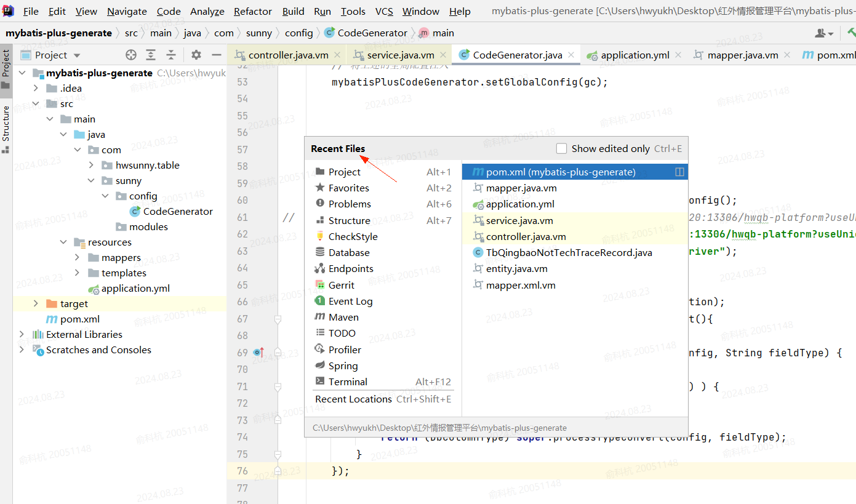856x504 pixels.
Task: Click the split view icon on pom.xml row
Action: pyautogui.click(x=679, y=172)
